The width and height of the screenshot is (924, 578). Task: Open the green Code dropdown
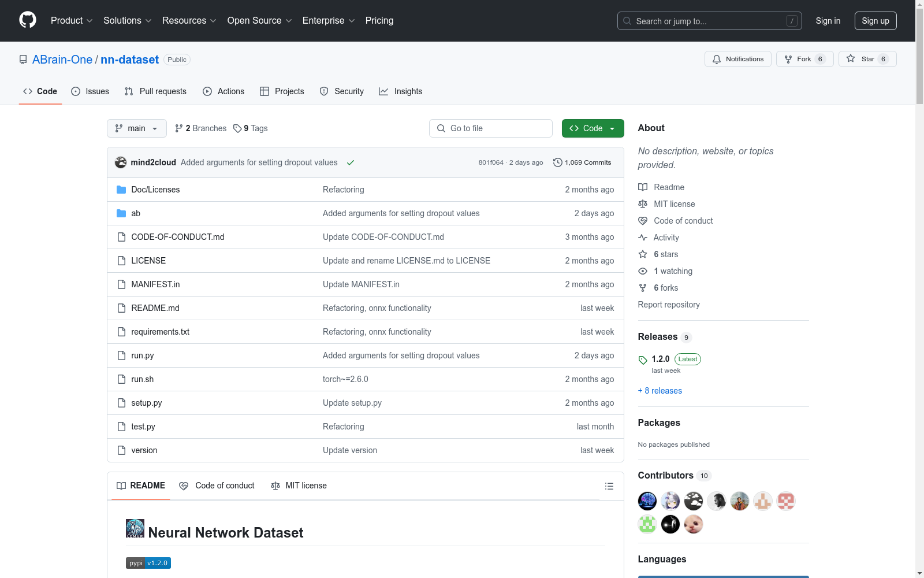(x=593, y=128)
